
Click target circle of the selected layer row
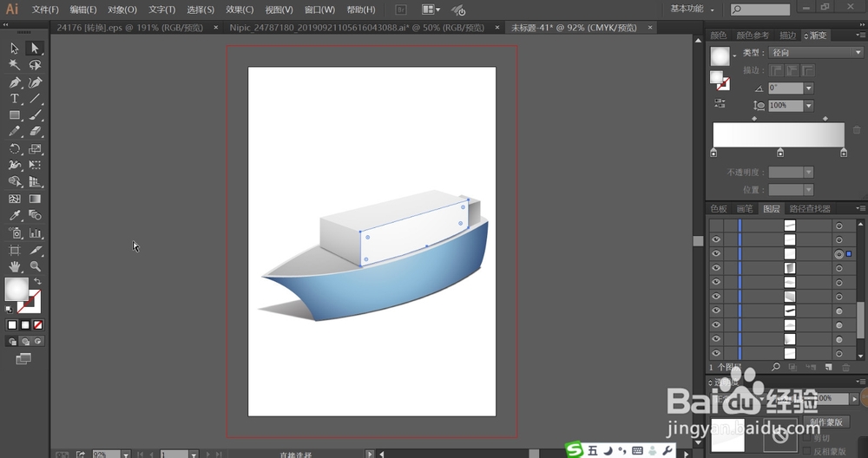(838, 254)
